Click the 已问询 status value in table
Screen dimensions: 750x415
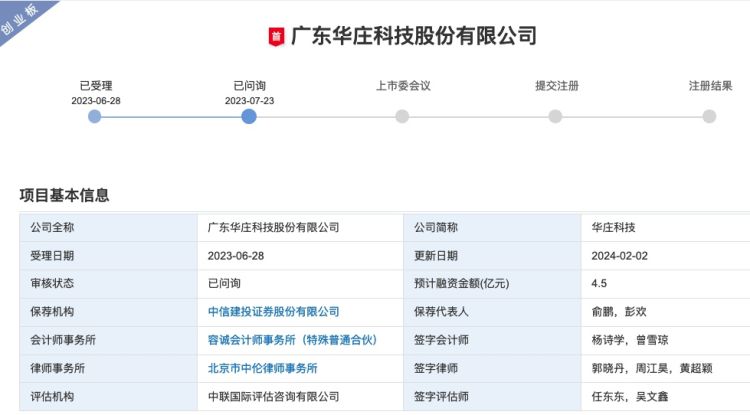pyautogui.click(x=224, y=284)
